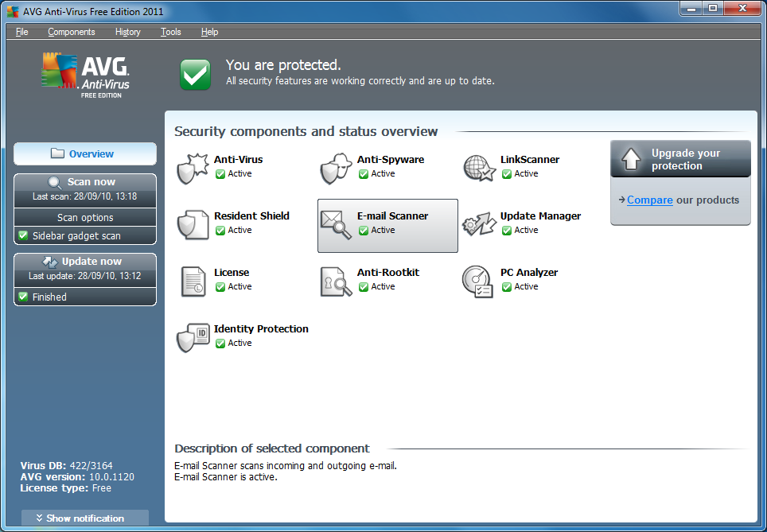Click Resident Shield green Active check
The width and height of the screenshot is (767, 532).
click(220, 230)
